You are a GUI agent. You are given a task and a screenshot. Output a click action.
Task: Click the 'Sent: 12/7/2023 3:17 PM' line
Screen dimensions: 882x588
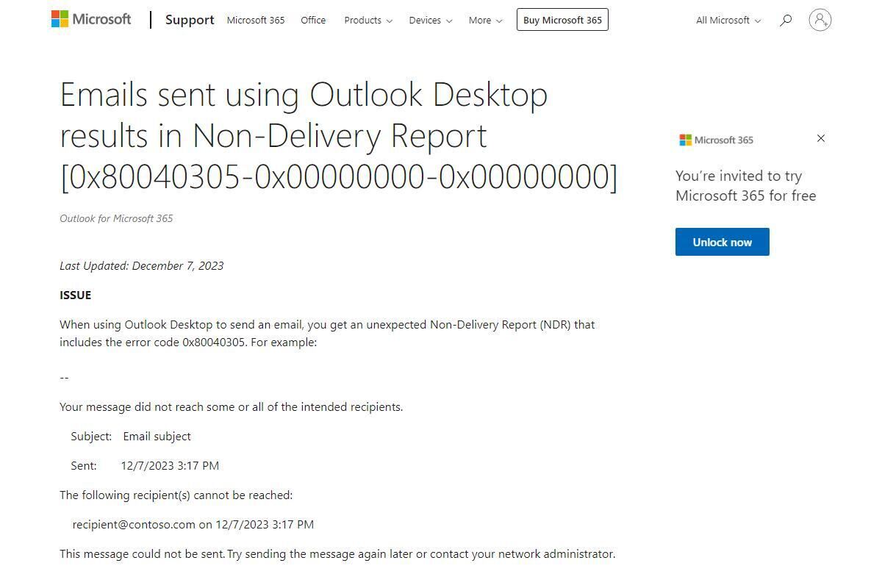145,465
